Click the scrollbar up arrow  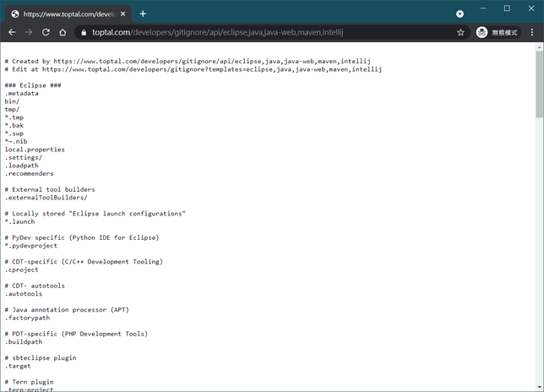tap(539, 48)
